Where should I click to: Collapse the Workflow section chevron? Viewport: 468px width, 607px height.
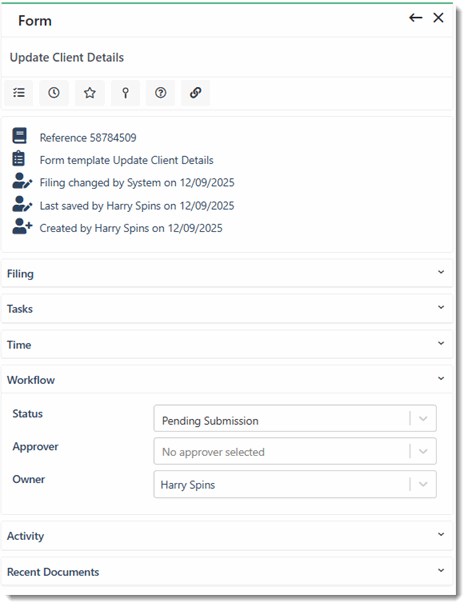[441, 379]
